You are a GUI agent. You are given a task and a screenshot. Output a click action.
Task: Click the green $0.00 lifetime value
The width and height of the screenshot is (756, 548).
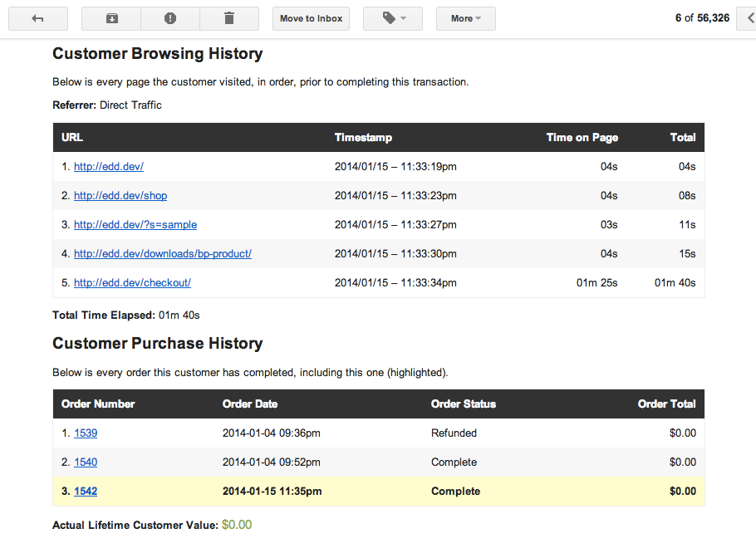pyautogui.click(x=237, y=525)
